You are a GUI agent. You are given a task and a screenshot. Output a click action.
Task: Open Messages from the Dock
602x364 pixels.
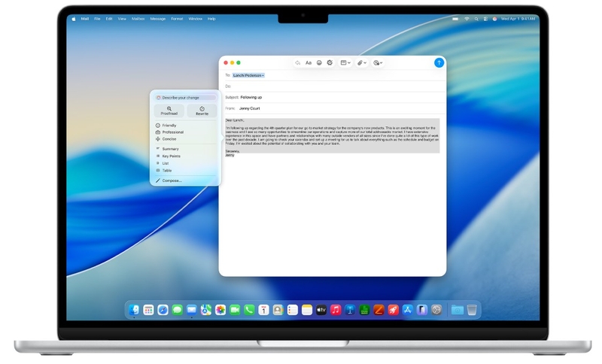(177, 310)
